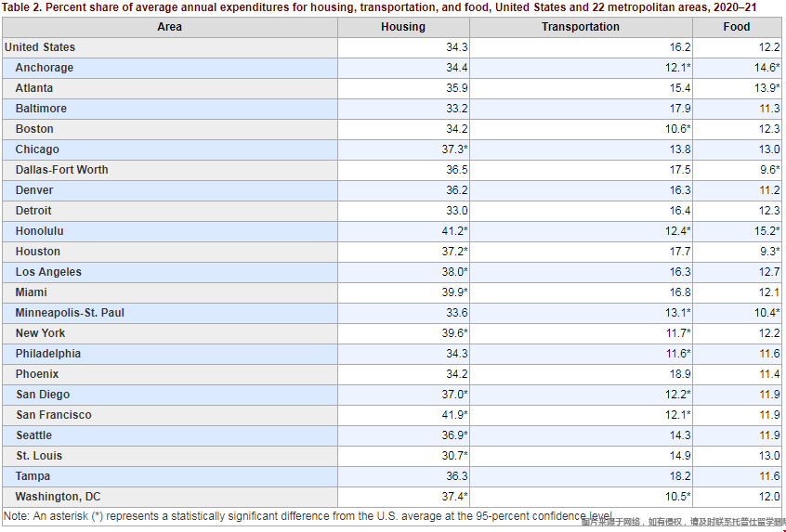
Task: Select the Transportation column header
Action: [x=581, y=27]
